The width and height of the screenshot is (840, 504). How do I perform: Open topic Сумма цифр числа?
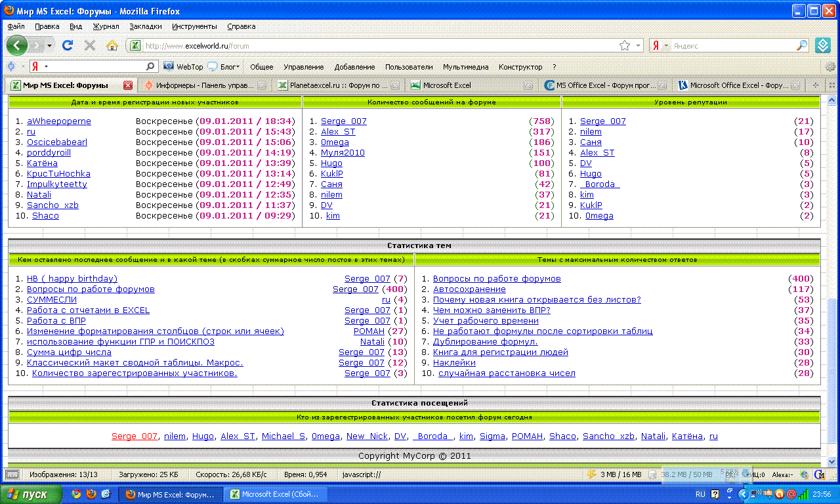pyautogui.click(x=69, y=352)
